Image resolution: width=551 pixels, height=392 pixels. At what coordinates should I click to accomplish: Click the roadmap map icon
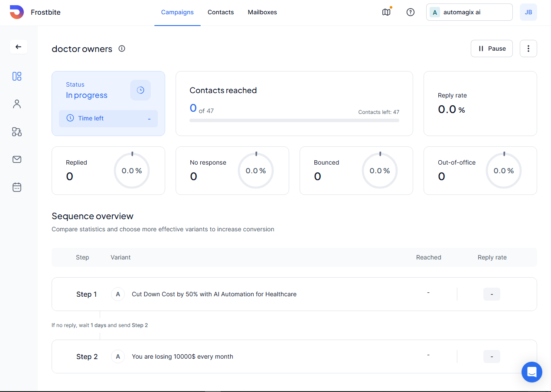click(x=386, y=12)
